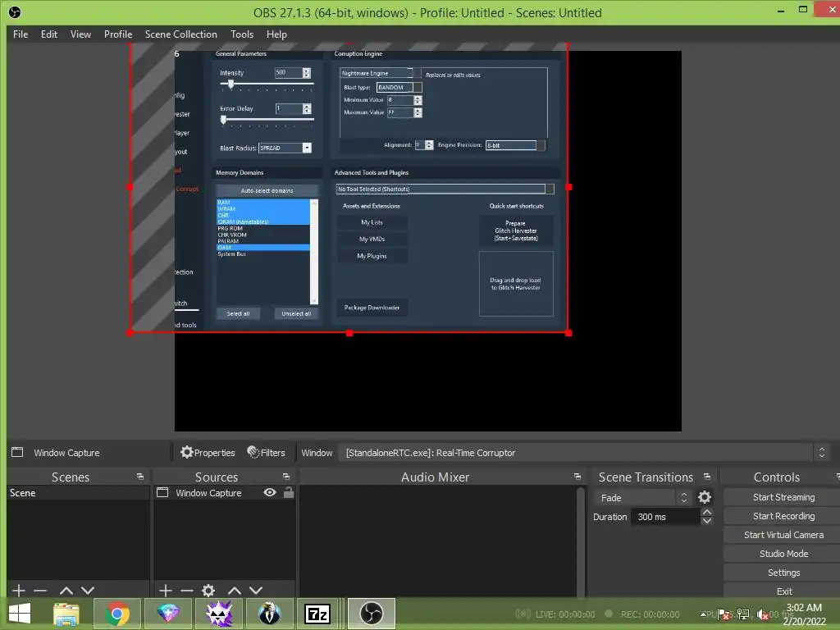This screenshot has width=840, height=630.
Task: Open the diamond gem app on taskbar
Action: [167, 614]
